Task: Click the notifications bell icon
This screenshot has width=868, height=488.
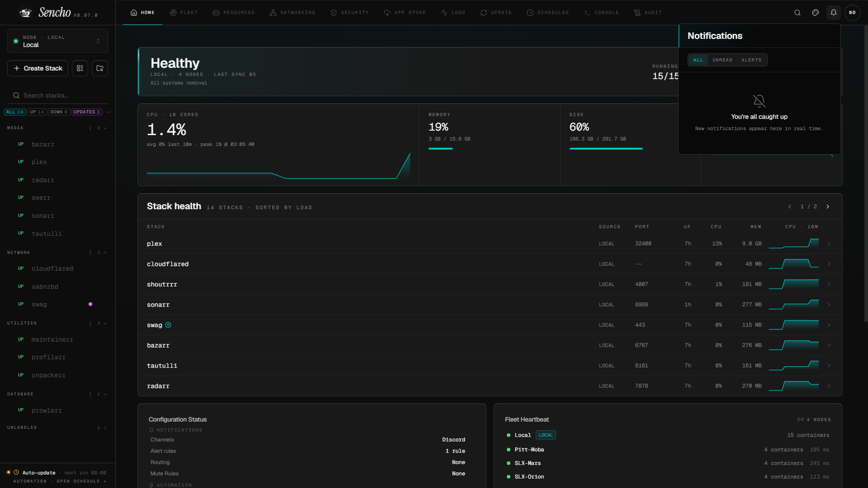Action: [x=834, y=13]
